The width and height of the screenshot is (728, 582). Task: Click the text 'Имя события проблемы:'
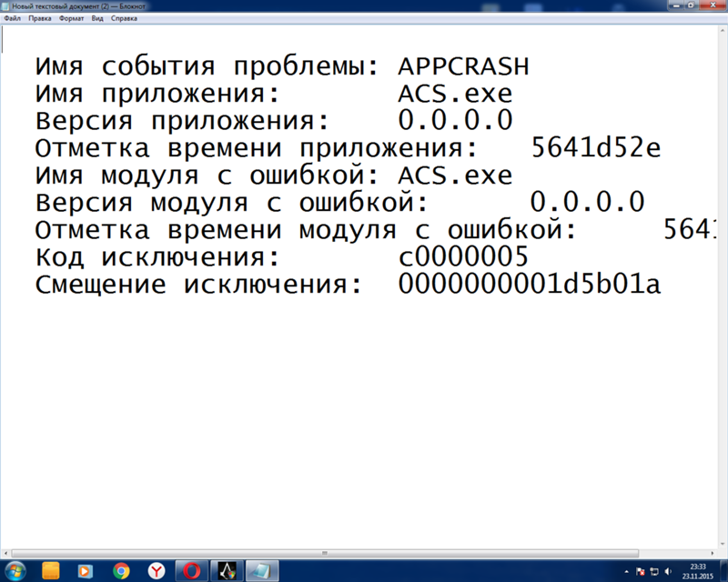[207, 67]
